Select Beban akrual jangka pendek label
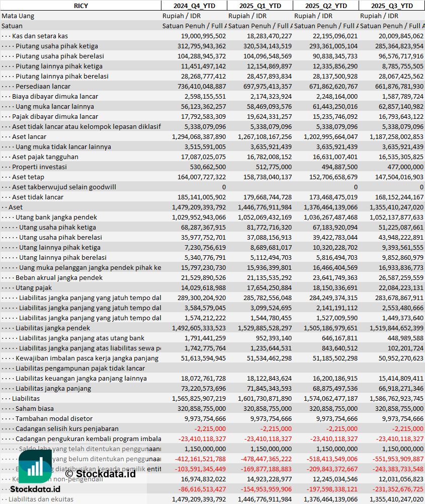This screenshot has height=504, width=425. pos(59,278)
